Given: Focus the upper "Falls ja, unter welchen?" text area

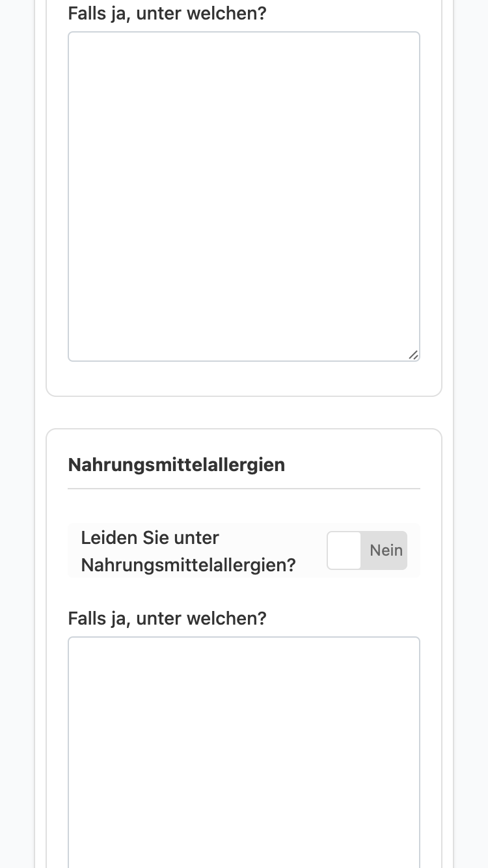Looking at the screenshot, I should (x=244, y=197).
